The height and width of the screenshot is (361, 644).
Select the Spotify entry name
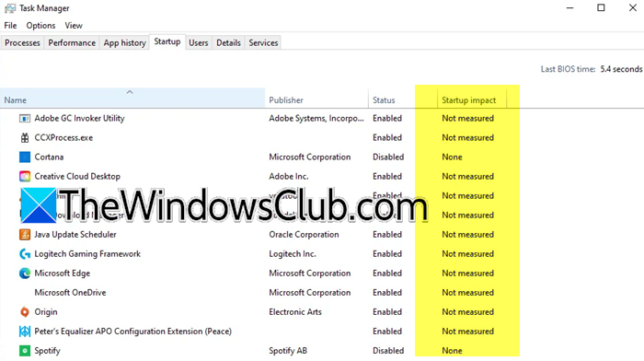(x=47, y=351)
